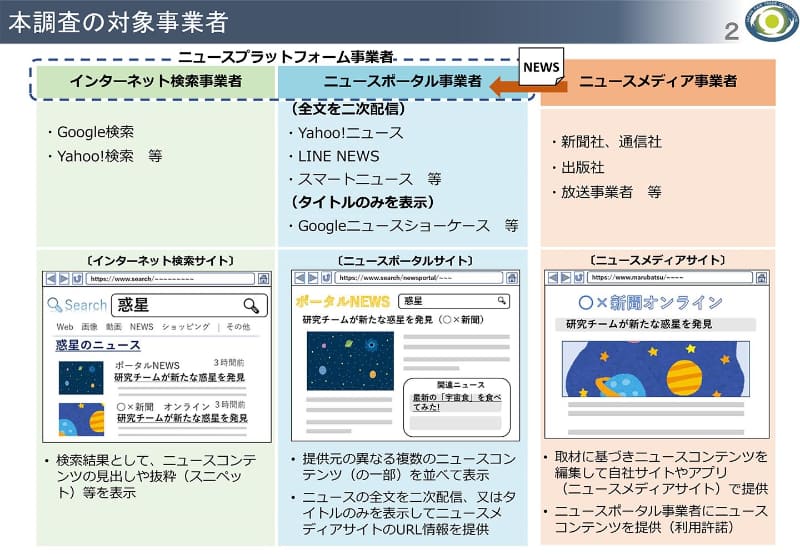Image resolution: width=800 pixels, height=554 pixels.
Task: Click reload icon in news portal mock browser
Action: (x=326, y=278)
